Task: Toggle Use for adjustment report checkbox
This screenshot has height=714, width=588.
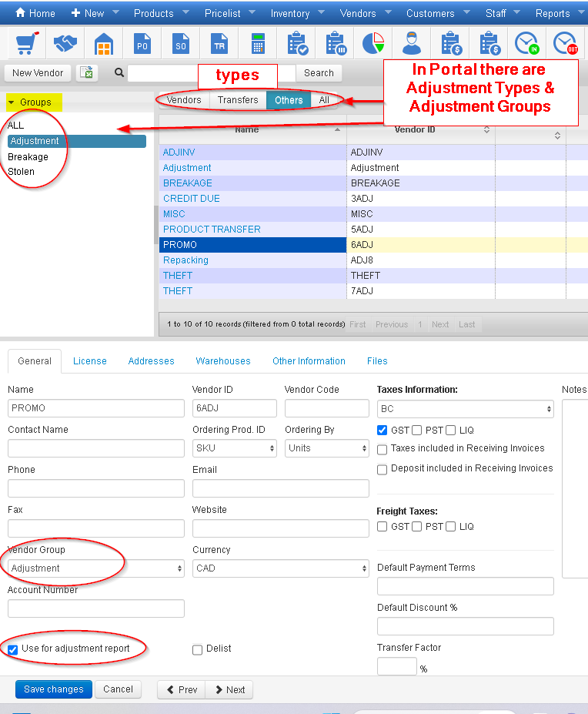Action: 13,649
